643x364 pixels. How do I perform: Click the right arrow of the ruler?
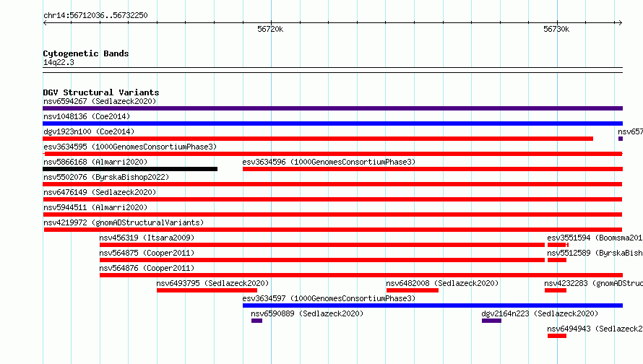tap(620, 22)
